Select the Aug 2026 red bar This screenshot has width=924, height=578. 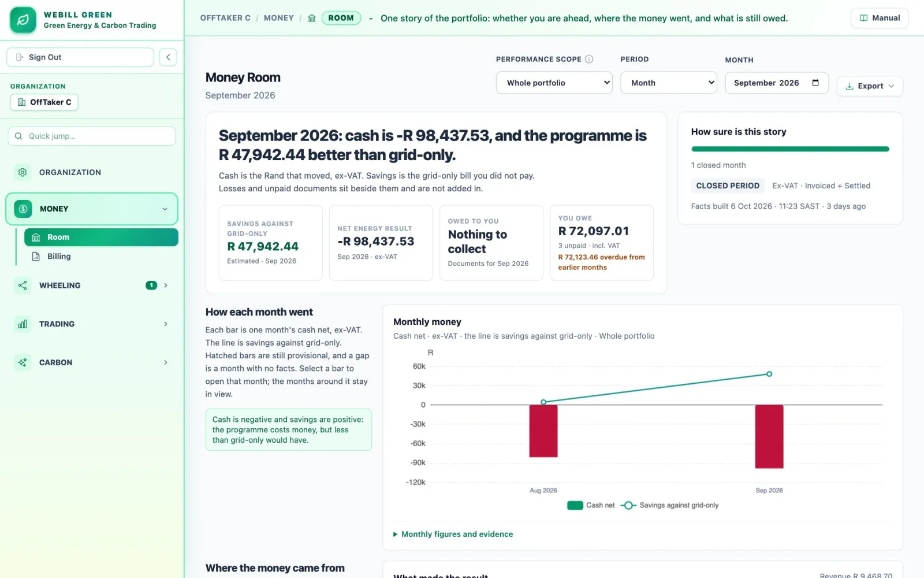pyautogui.click(x=543, y=431)
